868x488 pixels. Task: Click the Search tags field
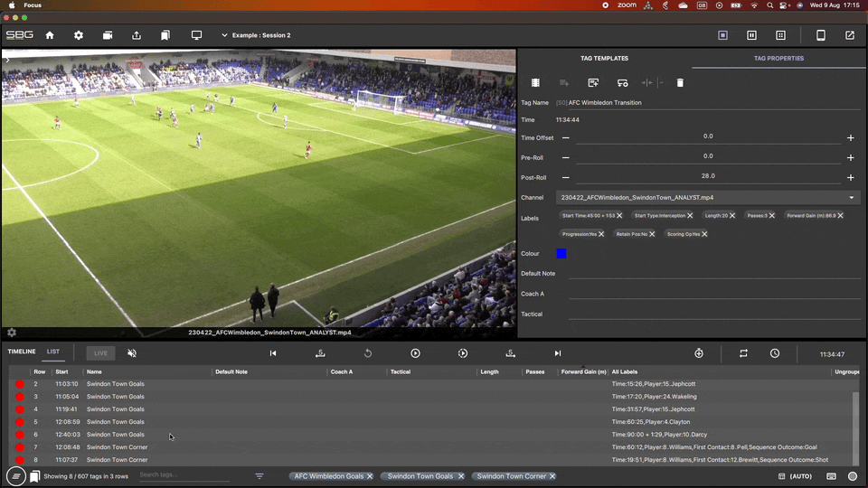184,474
